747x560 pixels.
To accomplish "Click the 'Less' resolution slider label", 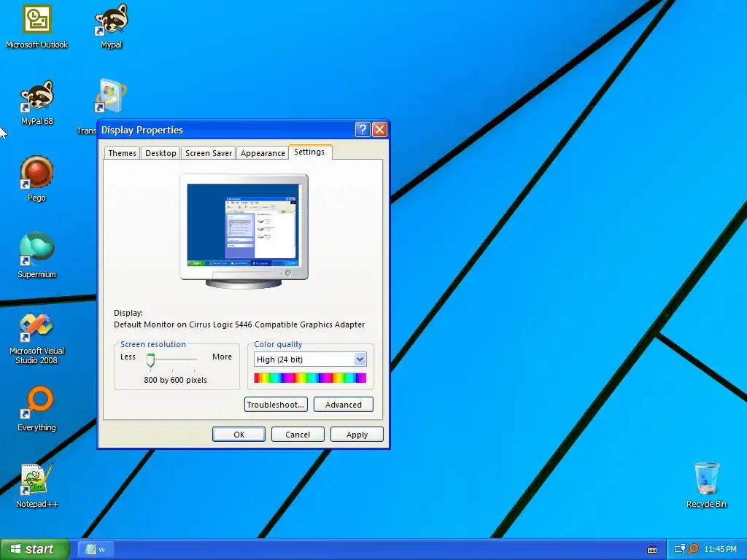I will (x=128, y=357).
